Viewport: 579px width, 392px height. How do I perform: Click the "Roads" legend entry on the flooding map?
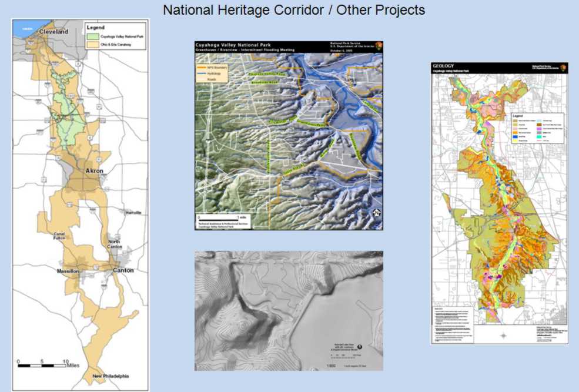[x=207, y=79]
